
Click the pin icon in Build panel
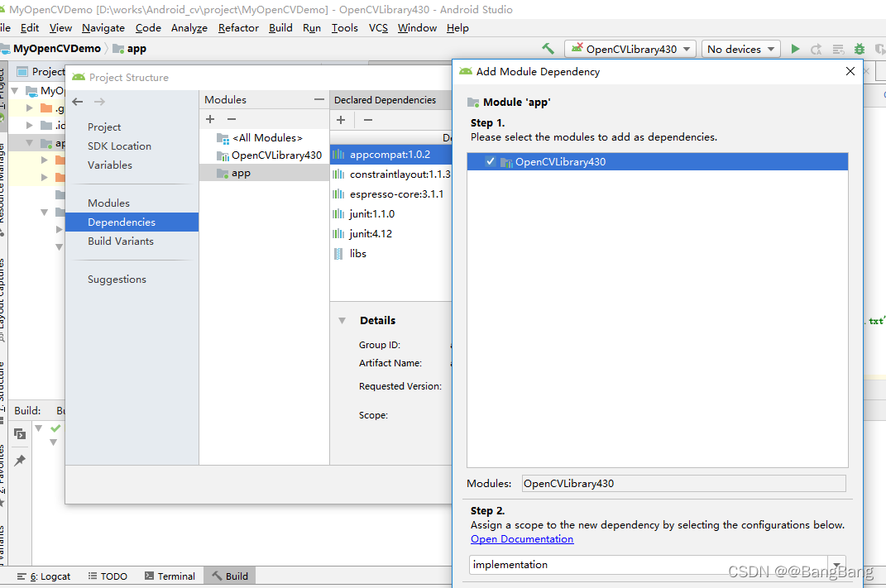20,461
